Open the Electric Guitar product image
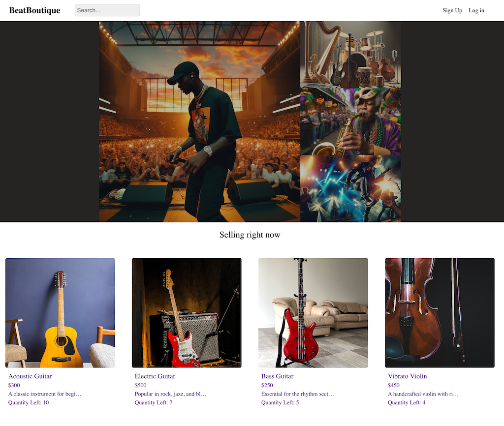 (187, 313)
